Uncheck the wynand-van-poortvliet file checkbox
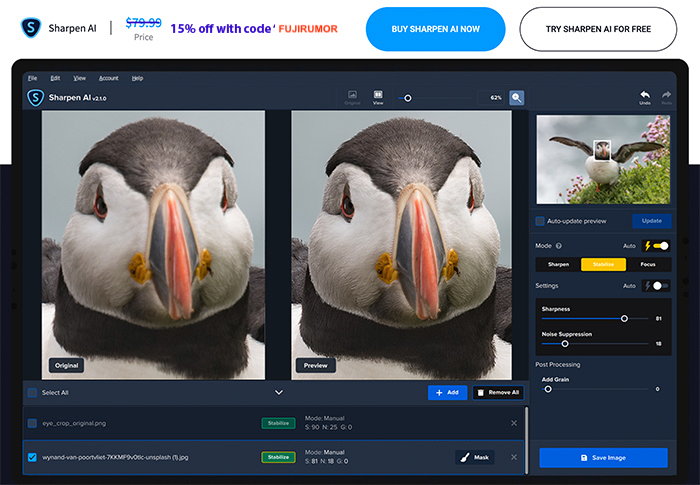This screenshot has width=700, height=485. click(x=32, y=457)
